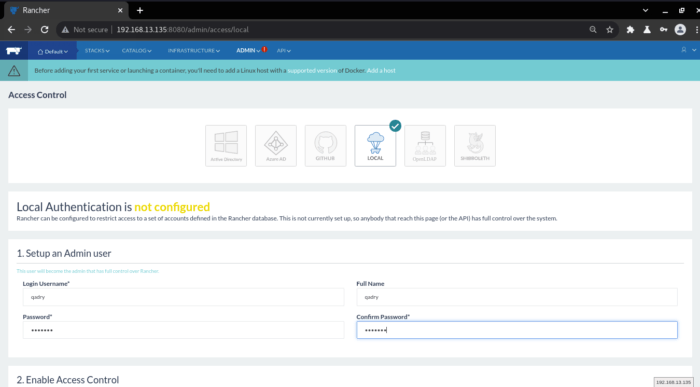Select Azure AD authentication provider
The image size is (700, 387).
(276, 146)
